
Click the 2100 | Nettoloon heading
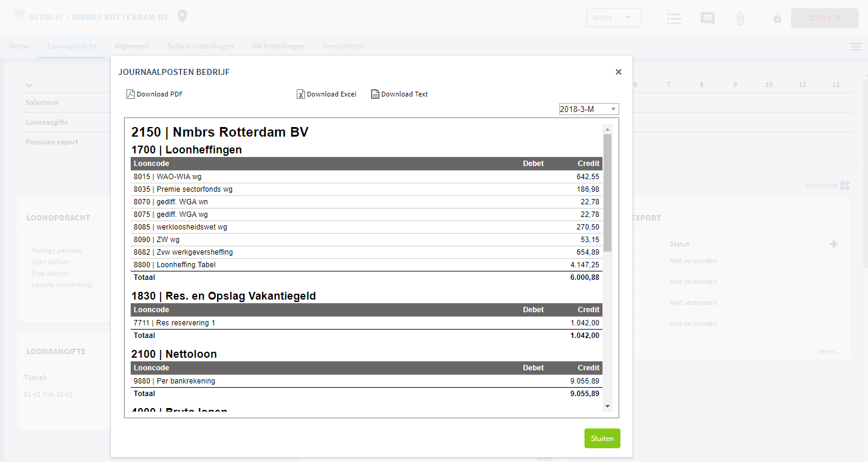click(174, 354)
